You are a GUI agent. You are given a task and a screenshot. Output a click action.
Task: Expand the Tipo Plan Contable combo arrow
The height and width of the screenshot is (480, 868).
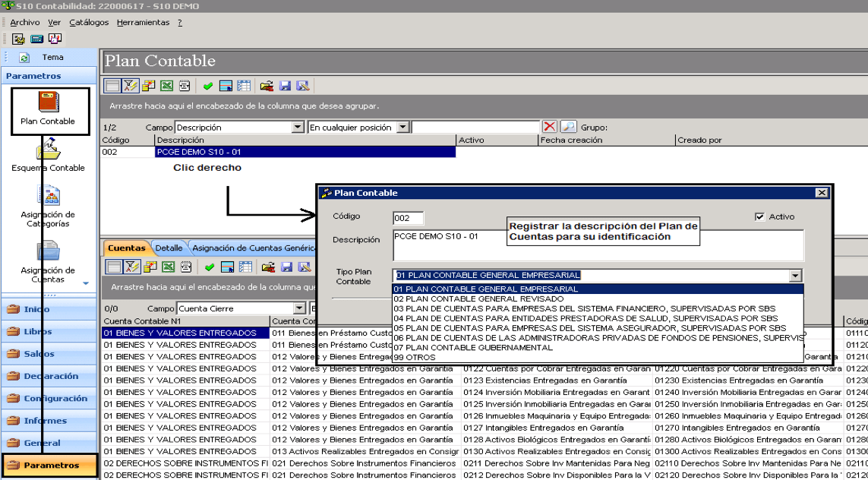[796, 275]
